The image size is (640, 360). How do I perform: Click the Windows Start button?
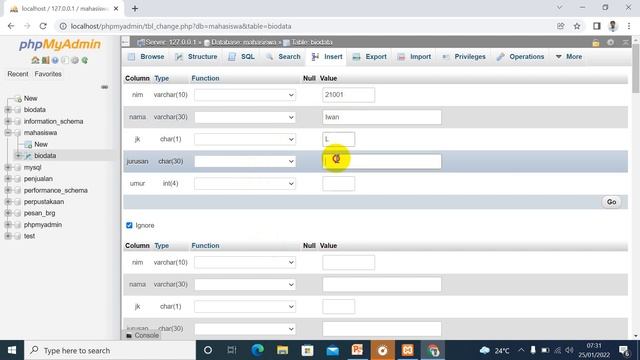(12, 350)
